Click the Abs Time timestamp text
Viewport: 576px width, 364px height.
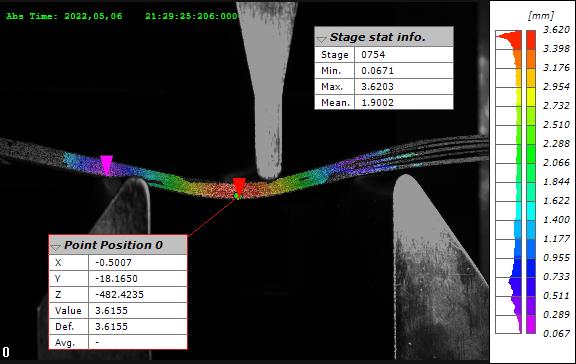(x=122, y=17)
